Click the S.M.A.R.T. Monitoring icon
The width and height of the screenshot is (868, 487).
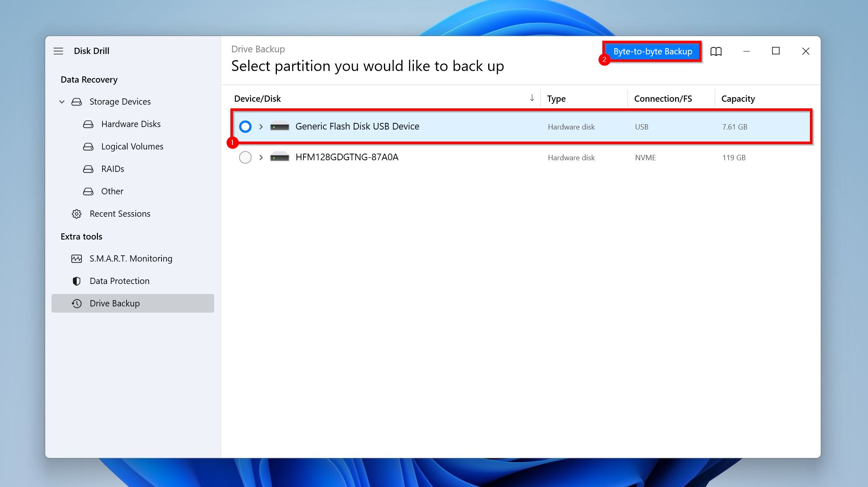[76, 258]
